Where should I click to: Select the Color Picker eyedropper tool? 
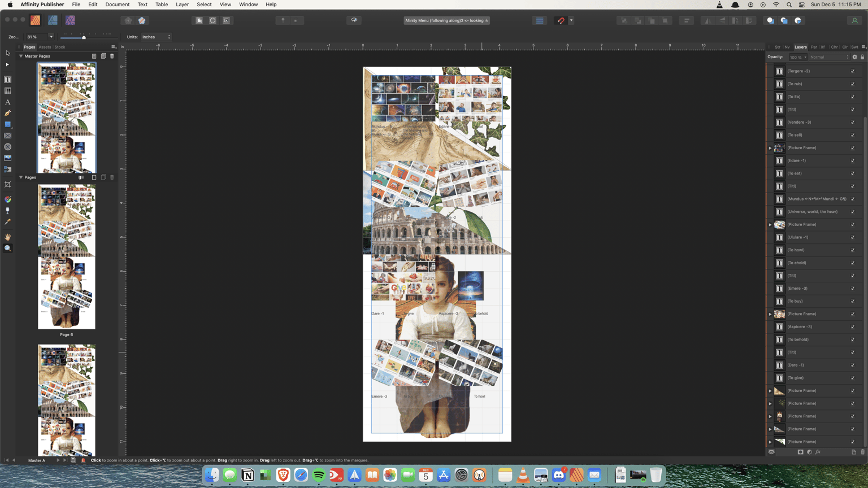8,222
